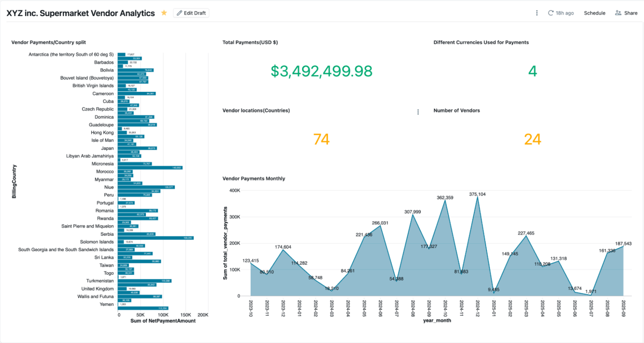Click the 362,359 data point on area chart
Screen dimensions: 644x343
point(445,201)
